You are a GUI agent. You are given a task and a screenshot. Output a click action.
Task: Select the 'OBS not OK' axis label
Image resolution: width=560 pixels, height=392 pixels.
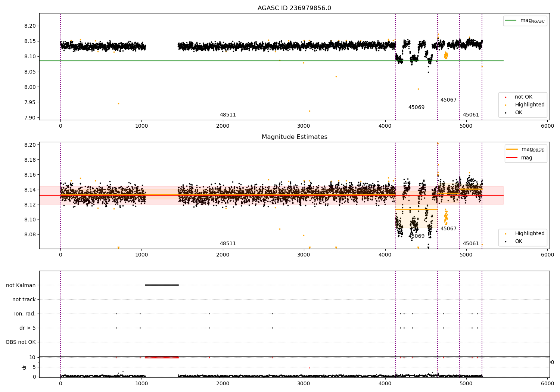pos(21,342)
